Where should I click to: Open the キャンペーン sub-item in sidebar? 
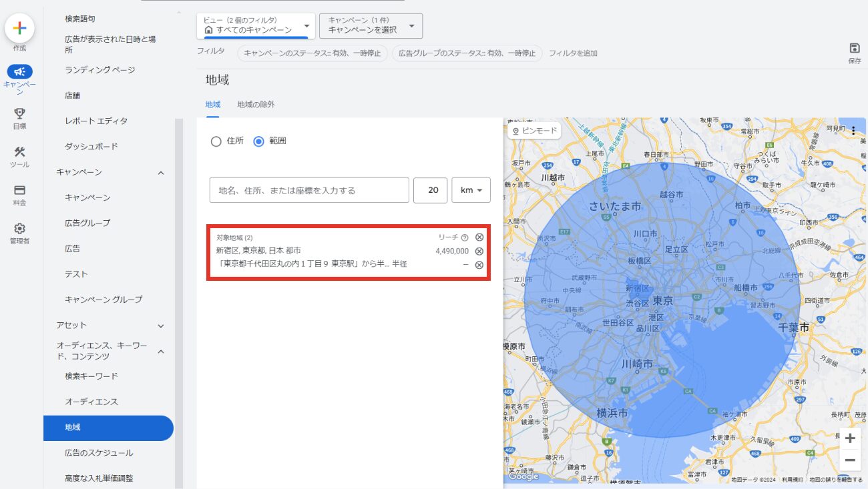(x=87, y=197)
